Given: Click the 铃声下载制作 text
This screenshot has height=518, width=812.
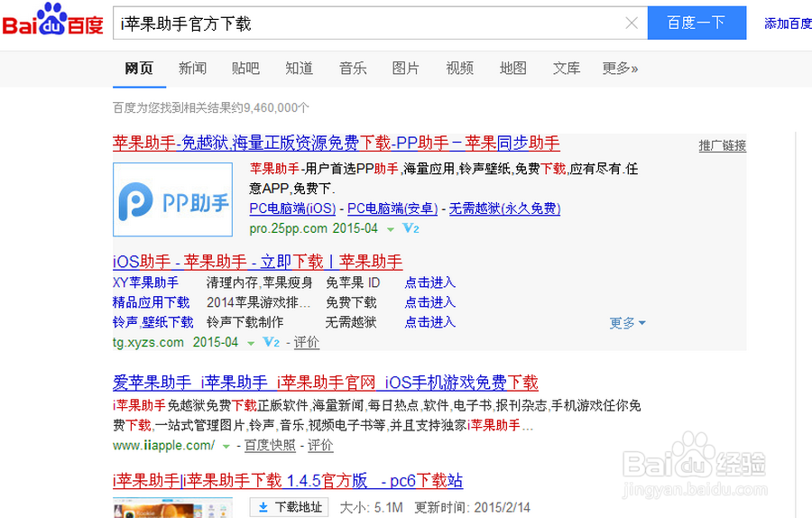Looking at the screenshot, I should click(245, 322).
